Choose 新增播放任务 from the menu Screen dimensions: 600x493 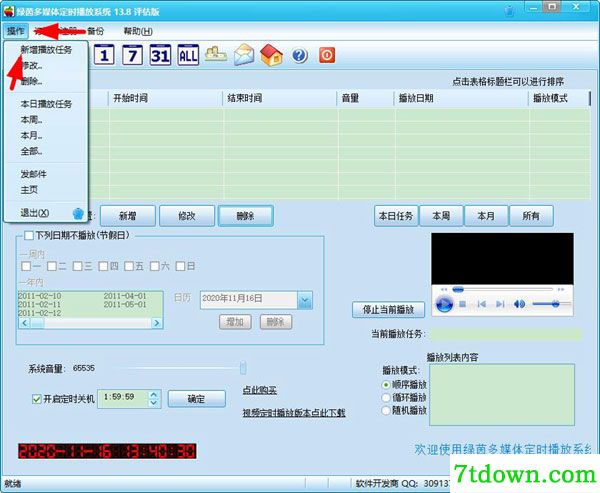click(46, 50)
